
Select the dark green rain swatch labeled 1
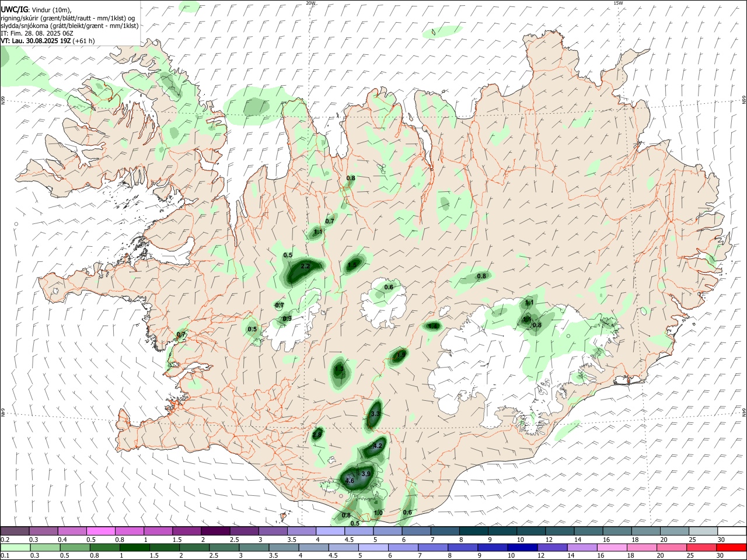(134, 547)
